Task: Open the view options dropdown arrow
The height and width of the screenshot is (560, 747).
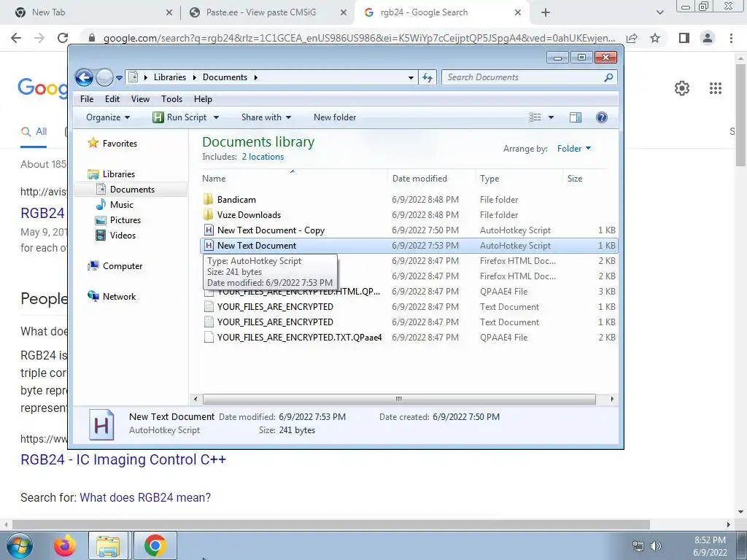Action: (x=551, y=117)
